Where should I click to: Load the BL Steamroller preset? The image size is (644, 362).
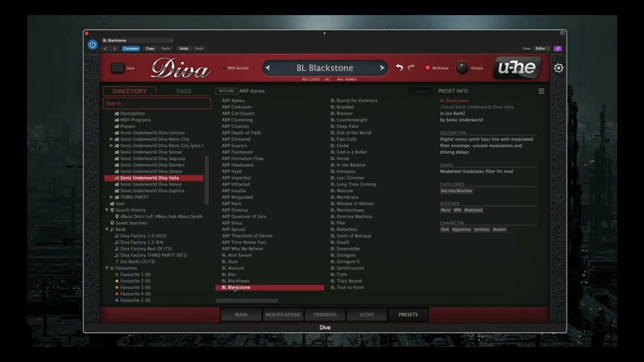click(345, 248)
